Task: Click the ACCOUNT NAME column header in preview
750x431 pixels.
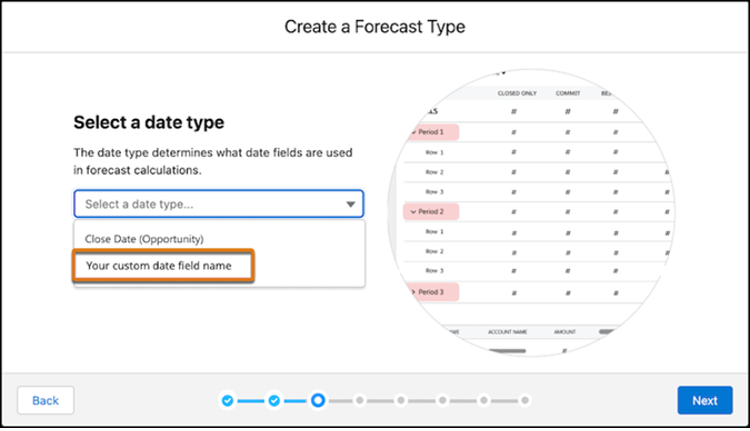Action: point(507,332)
